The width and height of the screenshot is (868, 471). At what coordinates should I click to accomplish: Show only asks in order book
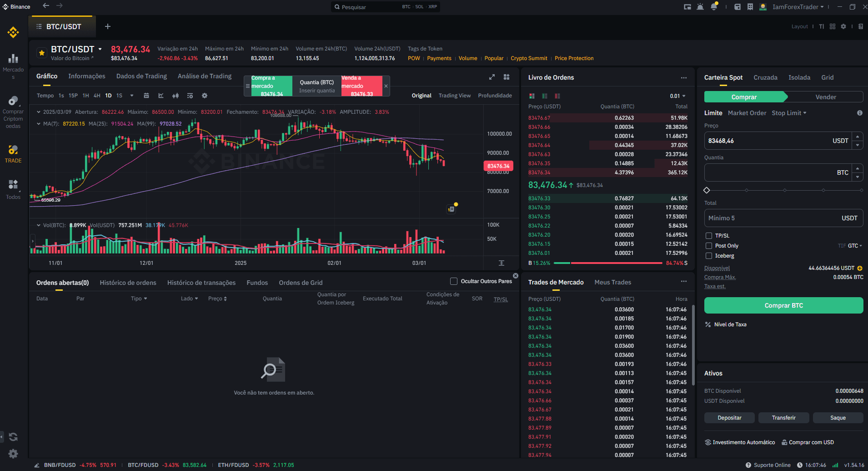557,96
